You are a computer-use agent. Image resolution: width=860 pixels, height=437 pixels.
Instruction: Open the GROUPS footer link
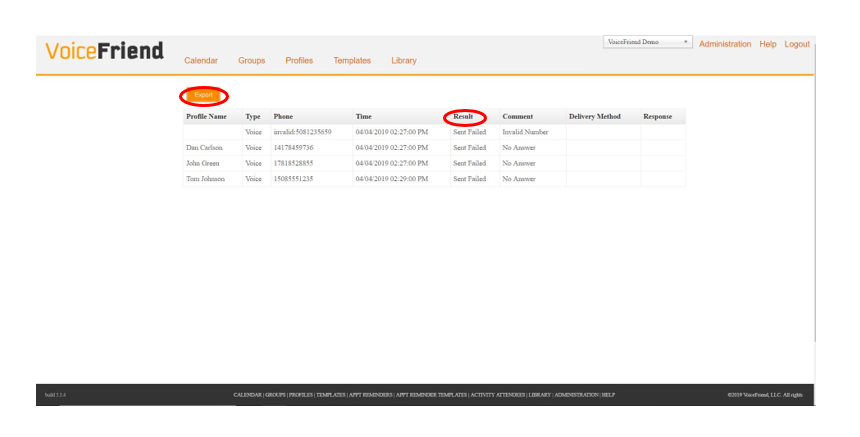(275, 395)
